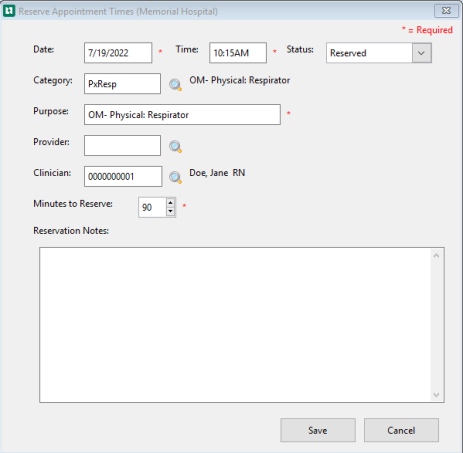The width and height of the screenshot is (463, 453).
Task: Save the appointment reservation
Action: pyautogui.click(x=318, y=430)
